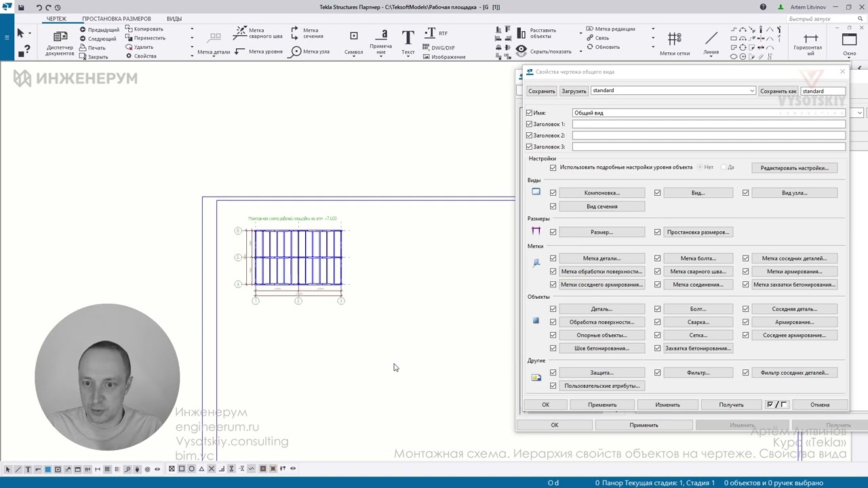Click the Редактировать настройки button

[x=794, y=167]
